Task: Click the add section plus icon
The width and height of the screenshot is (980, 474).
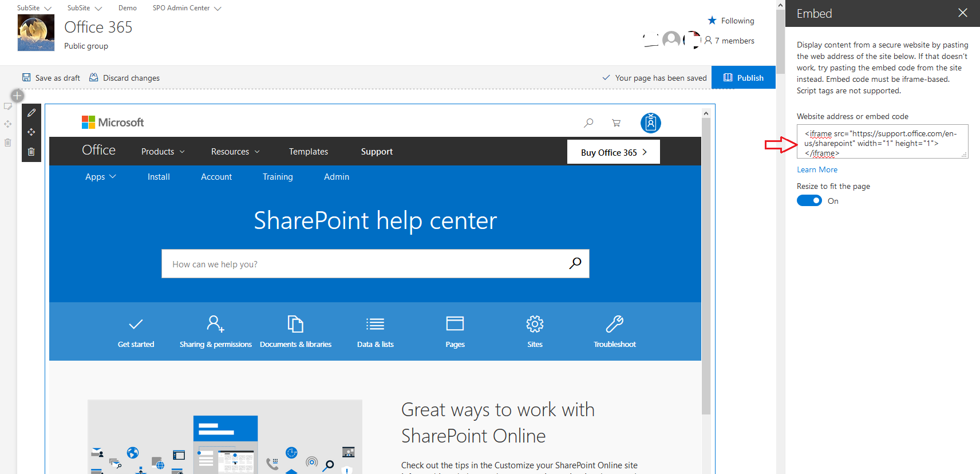Action: point(18,96)
